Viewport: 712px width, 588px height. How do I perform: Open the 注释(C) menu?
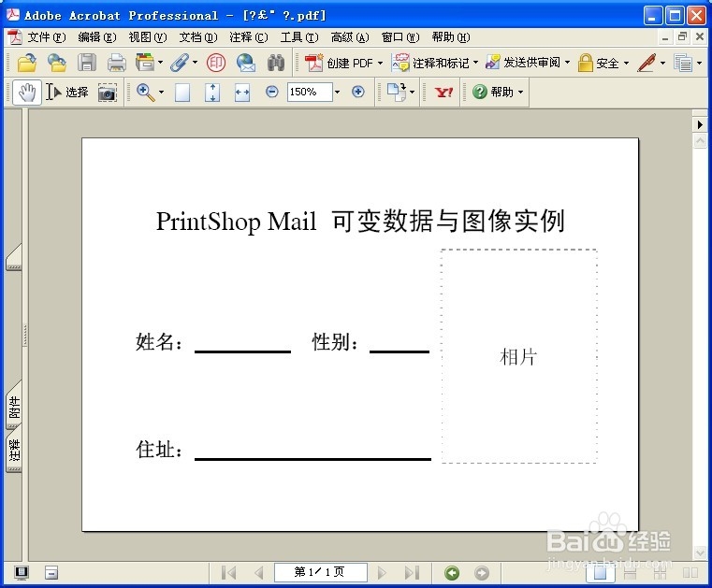(248, 37)
